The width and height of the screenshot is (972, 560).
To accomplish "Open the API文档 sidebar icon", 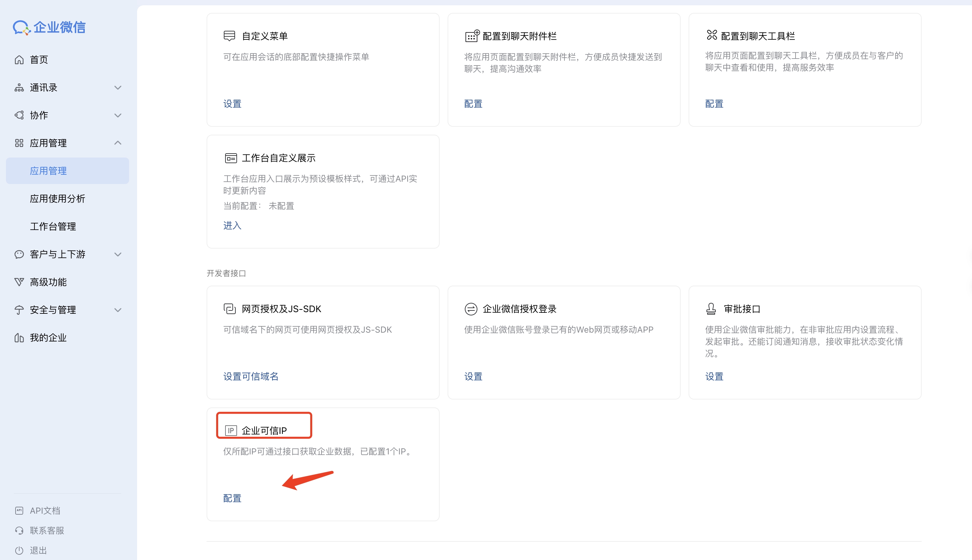I will (19, 510).
